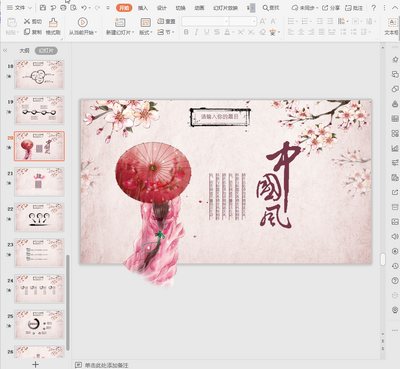Open the quick access customize dropdown
The height and width of the screenshot is (369, 400).
(108, 7)
